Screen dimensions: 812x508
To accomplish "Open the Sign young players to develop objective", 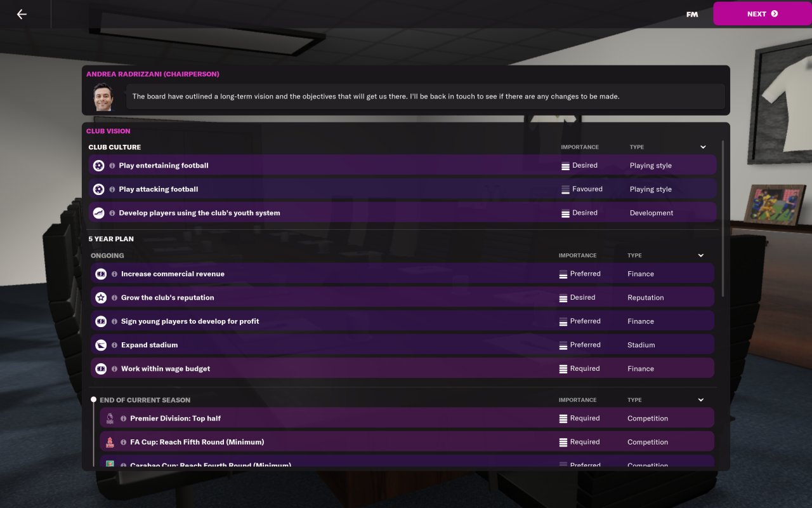I will click(402, 321).
